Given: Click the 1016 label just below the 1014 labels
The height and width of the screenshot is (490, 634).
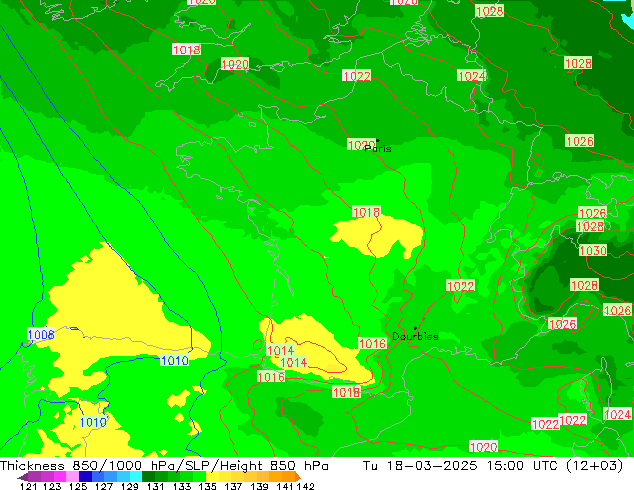Looking at the screenshot, I should 271,377.
